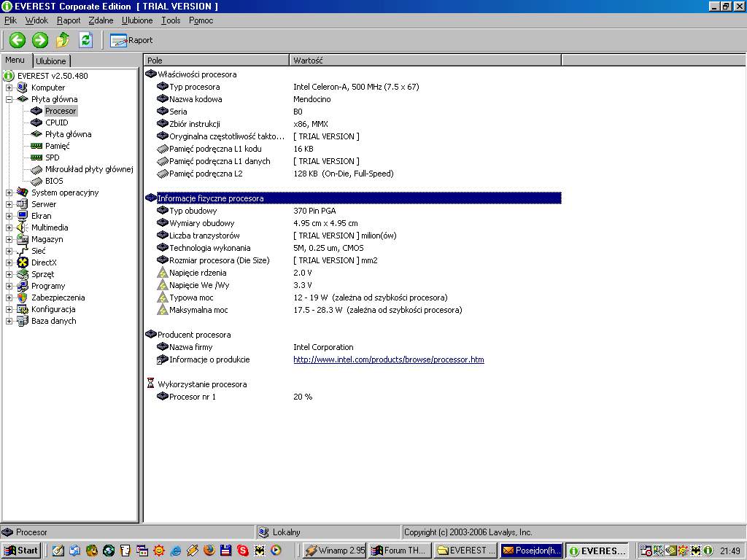Open the Raport toolbar button

pyautogui.click(x=131, y=41)
